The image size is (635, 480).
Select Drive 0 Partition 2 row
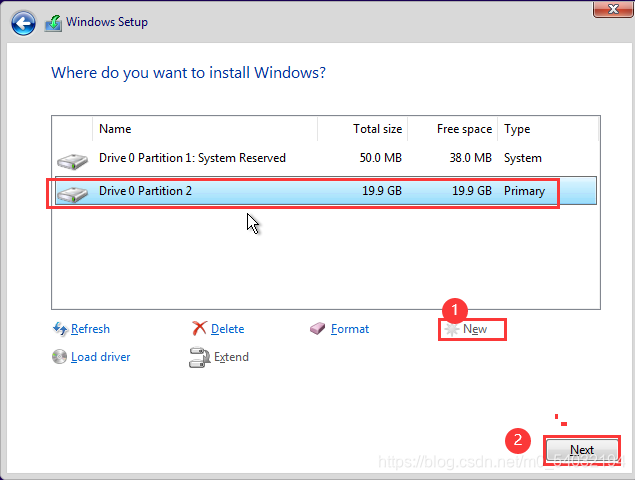coord(326,190)
